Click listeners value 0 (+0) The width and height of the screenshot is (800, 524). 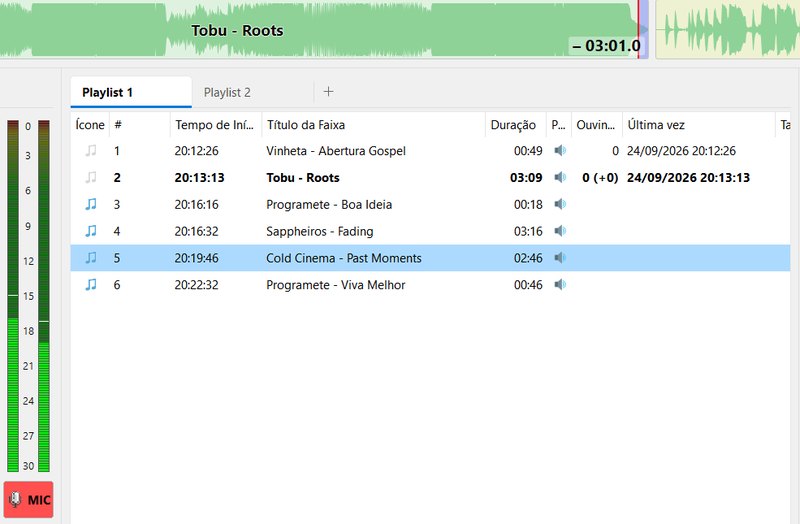click(600, 178)
